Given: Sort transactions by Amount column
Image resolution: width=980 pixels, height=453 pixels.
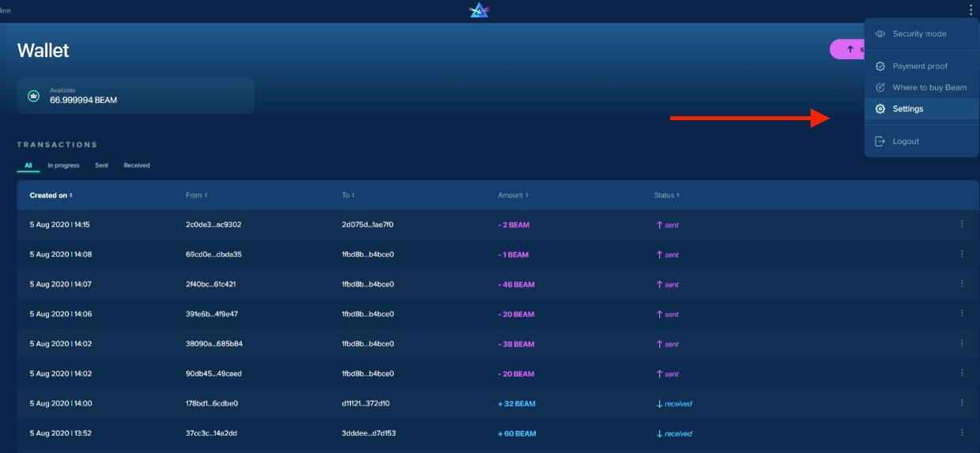Looking at the screenshot, I should (513, 195).
